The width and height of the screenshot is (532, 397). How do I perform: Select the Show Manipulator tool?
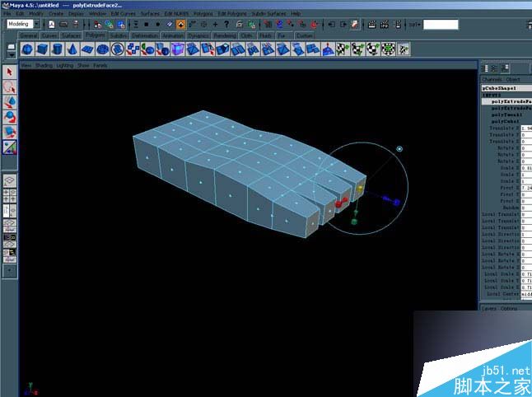pos(10,147)
